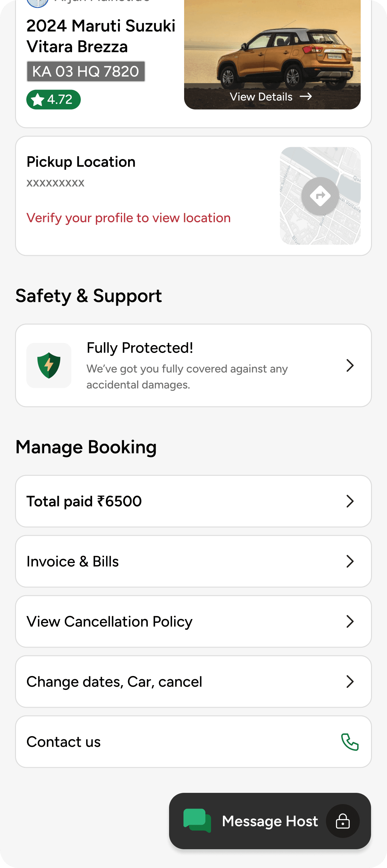
Task: Open View Cancellation Policy row
Action: (193, 621)
